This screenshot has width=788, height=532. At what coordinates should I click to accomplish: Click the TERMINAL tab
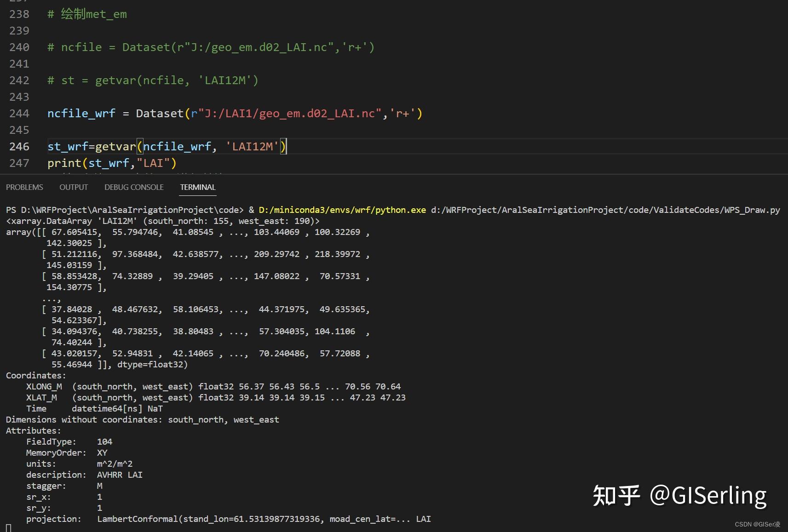[198, 187]
